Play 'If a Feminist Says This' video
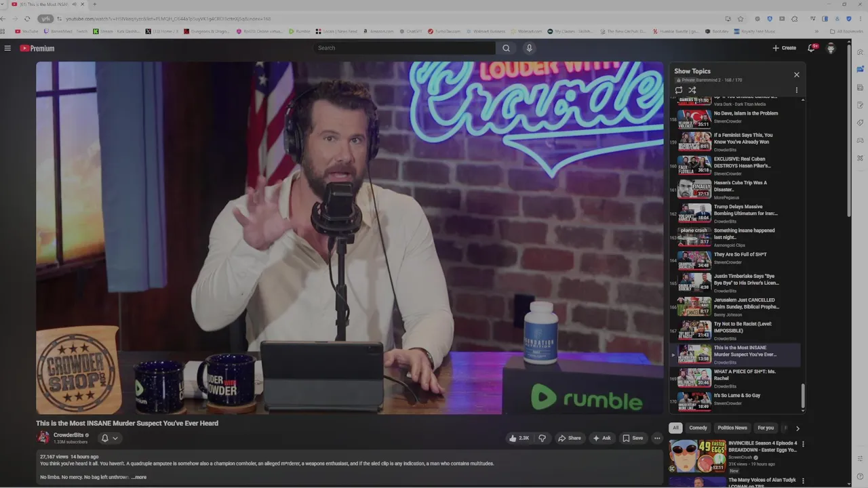 tap(736, 141)
